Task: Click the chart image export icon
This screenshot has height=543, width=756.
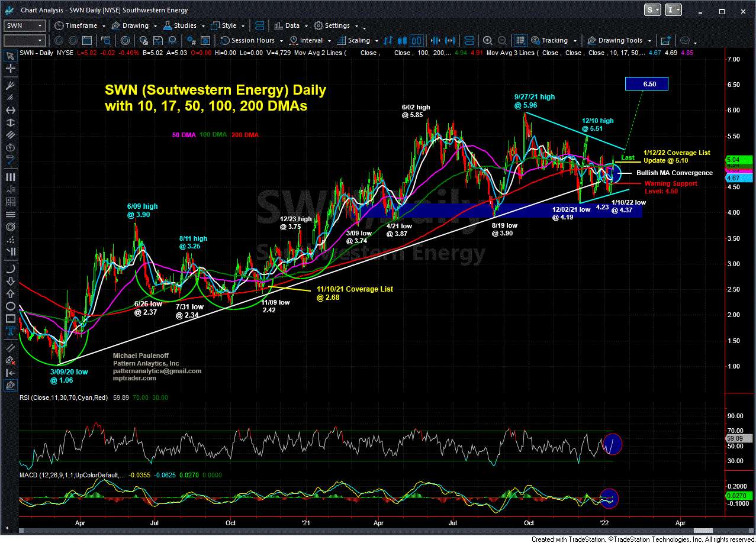Action: pos(666,40)
